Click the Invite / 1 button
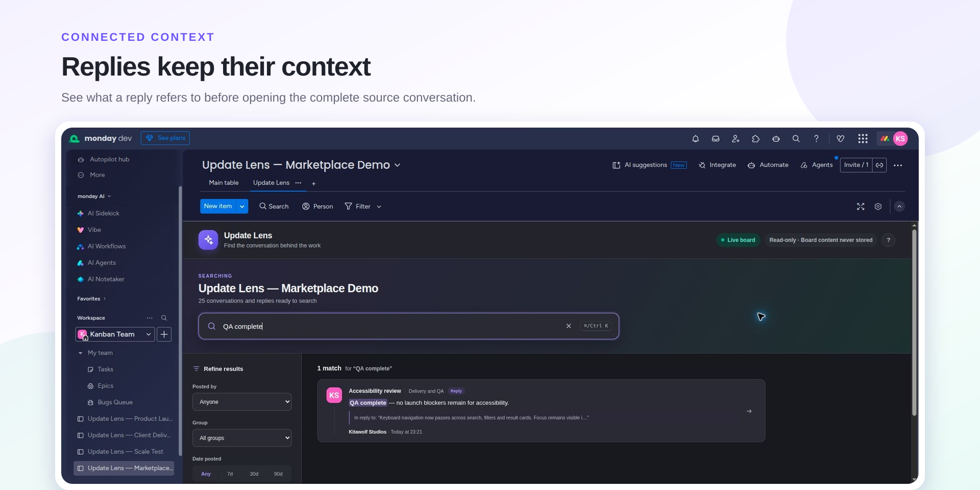The image size is (980, 490). (x=856, y=165)
